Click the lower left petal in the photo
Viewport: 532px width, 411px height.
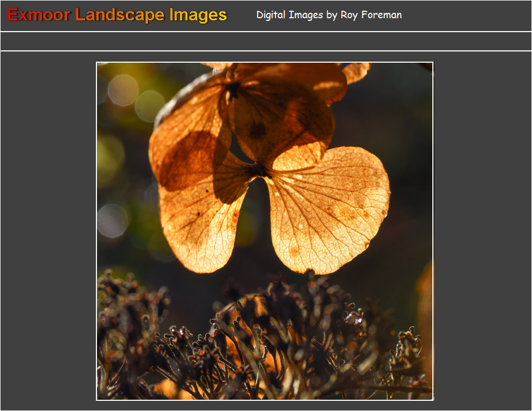click(198, 225)
